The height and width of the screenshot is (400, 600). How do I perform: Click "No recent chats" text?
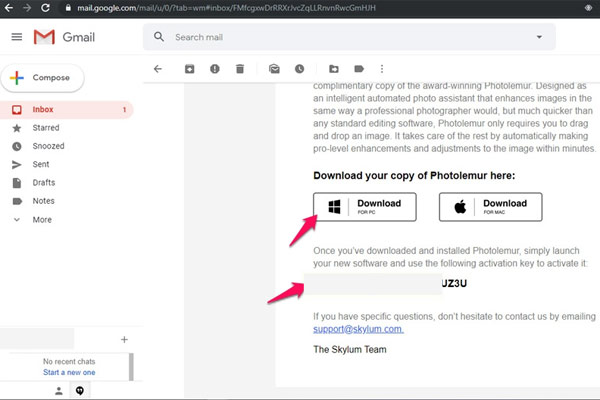(69, 362)
